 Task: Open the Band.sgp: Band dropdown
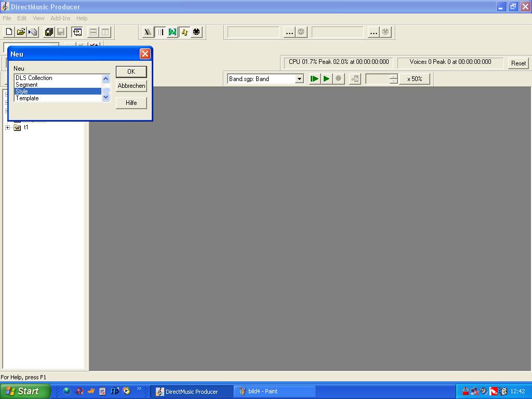pyautogui.click(x=299, y=79)
